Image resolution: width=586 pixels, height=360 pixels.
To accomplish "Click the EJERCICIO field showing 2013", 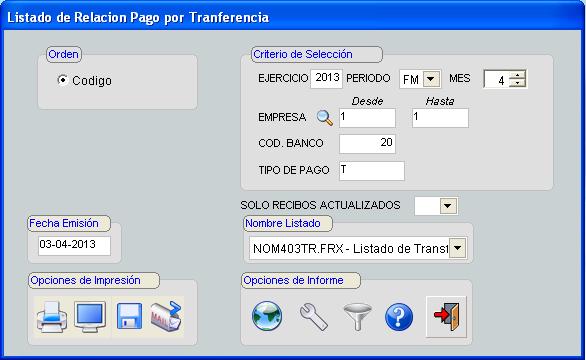I will 326,79.
